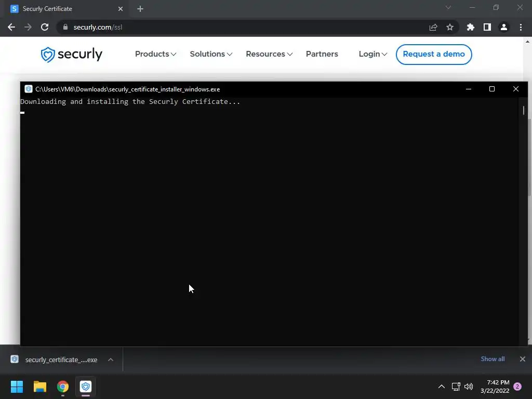Open the clock and date panel
The height and width of the screenshot is (399, 532).
pos(495,387)
